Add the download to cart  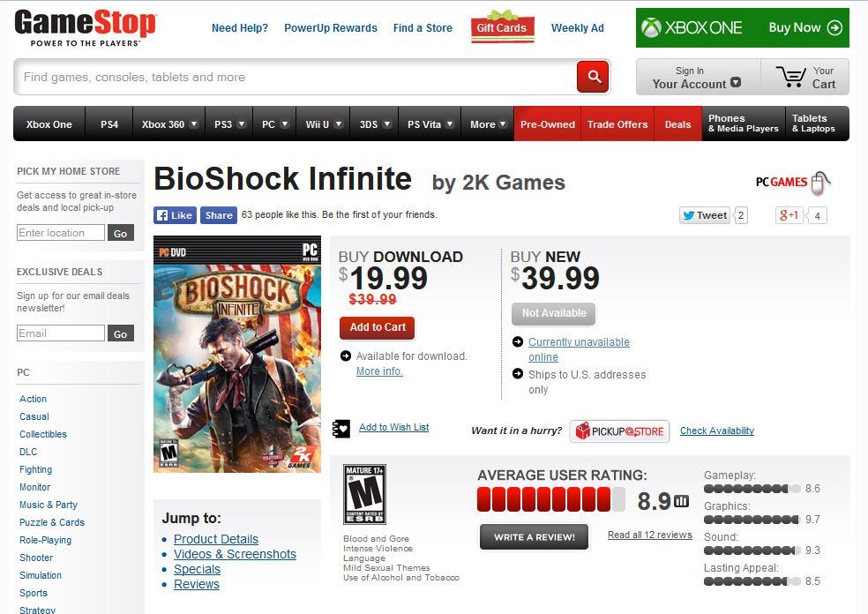click(x=378, y=327)
